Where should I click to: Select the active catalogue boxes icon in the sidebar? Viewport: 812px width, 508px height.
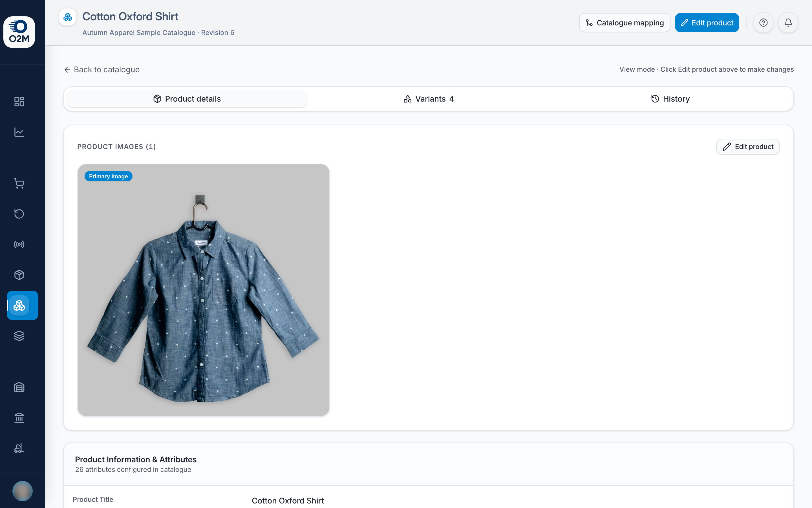point(23,305)
